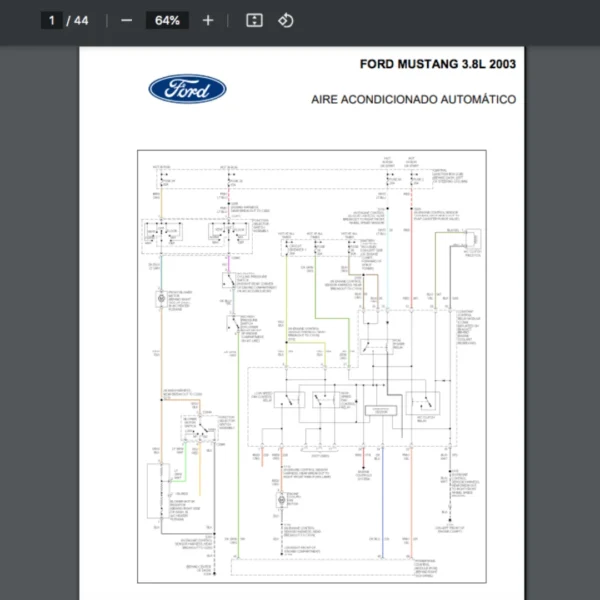The image size is (600, 600).
Task: Click the Ford oval logo
Action: pyautogui.click(x=187, y=90)
